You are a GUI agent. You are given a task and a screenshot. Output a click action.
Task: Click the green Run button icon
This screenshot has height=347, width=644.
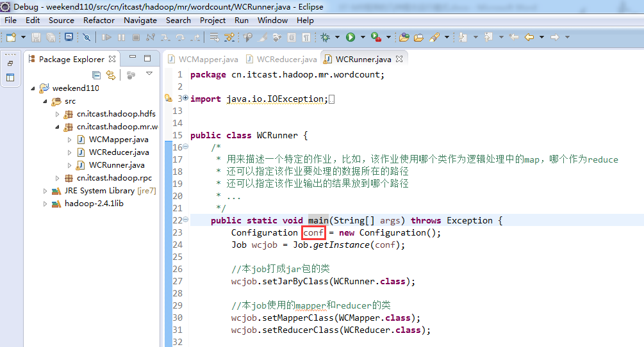tap(351, 37)
